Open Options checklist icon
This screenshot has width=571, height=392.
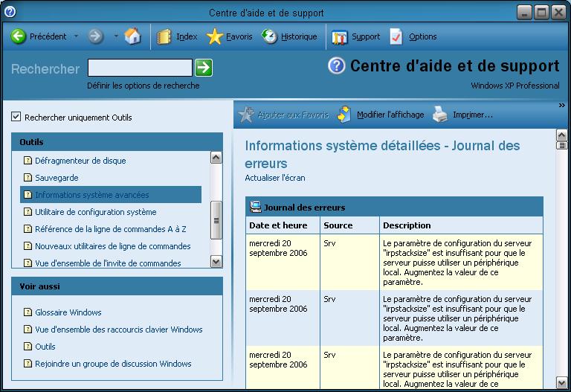coord(397,36)
